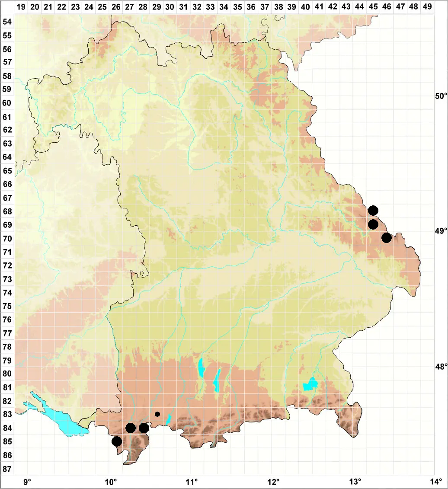The image size is (448, 489).
Task: Click row label 68
Action: tap(7, 211)
